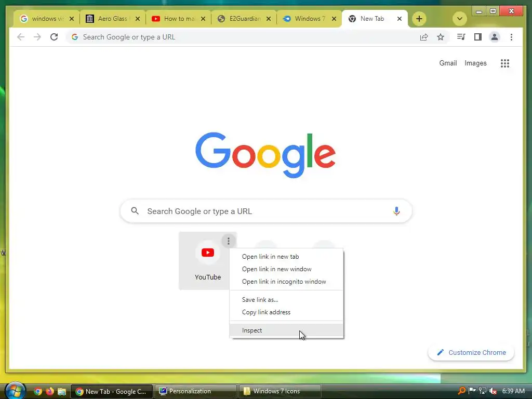Viewport: 532px width, 399px height.
Task: Close the 'How to ma' YouTube tab
Action: click(203, 19)
